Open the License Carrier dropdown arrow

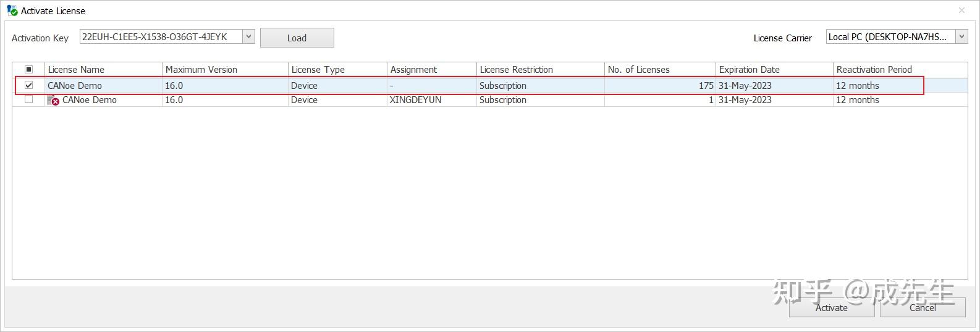[x=961, y=36]
